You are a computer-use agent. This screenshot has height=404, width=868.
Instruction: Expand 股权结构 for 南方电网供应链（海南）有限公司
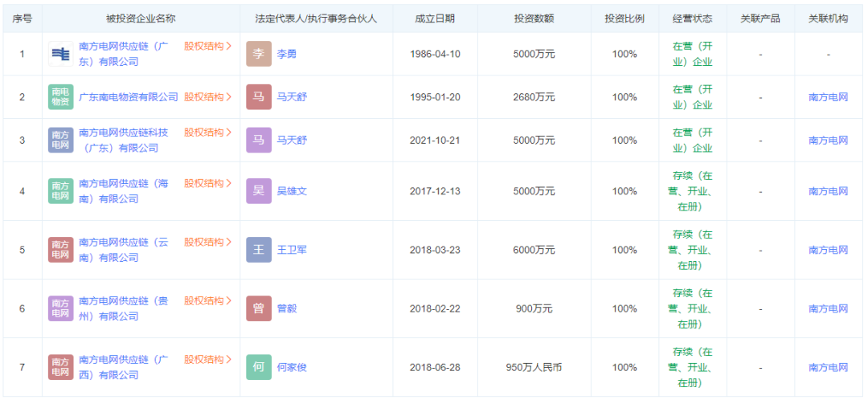[x=207, y=183]
